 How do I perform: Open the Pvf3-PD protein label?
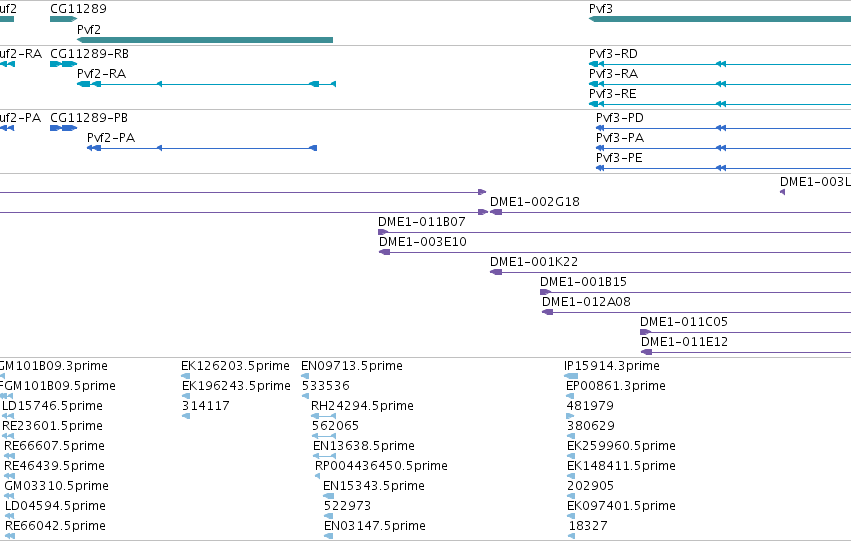(620, 118)
